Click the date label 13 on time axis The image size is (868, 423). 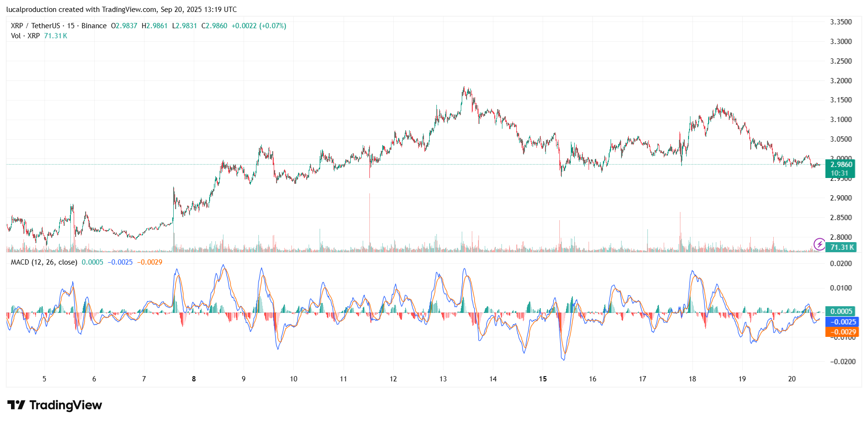(443, 379)
